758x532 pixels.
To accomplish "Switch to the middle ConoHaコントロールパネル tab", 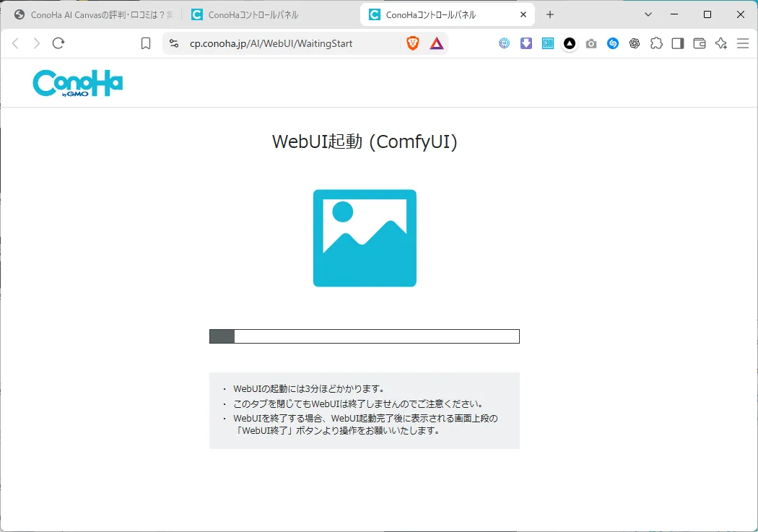I will pos(271,15).
